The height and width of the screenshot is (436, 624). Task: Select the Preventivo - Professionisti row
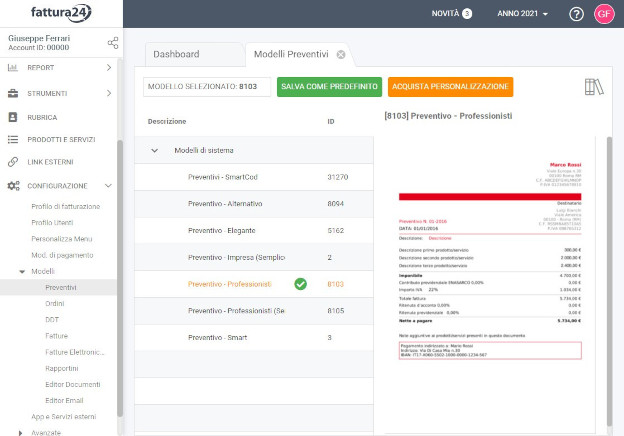(x=254, y=284)
